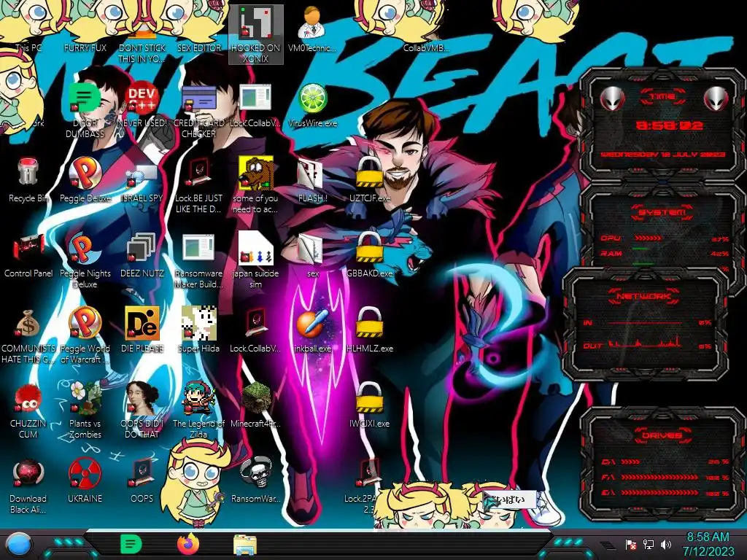Image resolution: width=747 pixels, height=560 pixels.
Task: Launch Plants vs Zombies
Action: (85, 411)
